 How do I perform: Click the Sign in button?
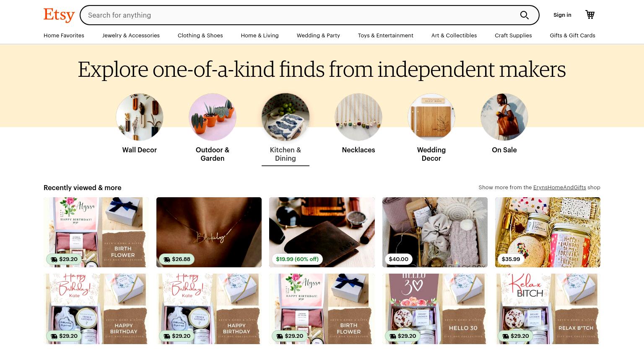(562, 15)
